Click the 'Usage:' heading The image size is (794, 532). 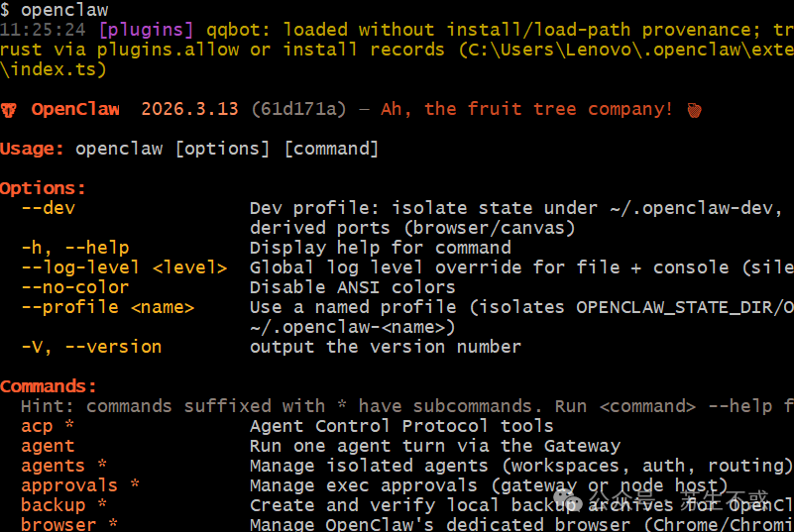[x=32, y=149]
